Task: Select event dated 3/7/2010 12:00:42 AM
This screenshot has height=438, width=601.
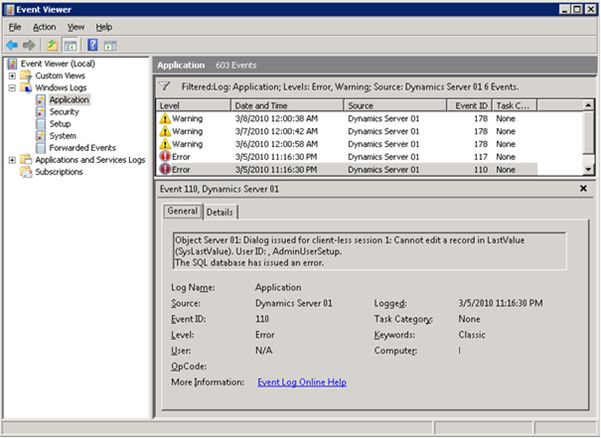Action: [x=346, y=131]
